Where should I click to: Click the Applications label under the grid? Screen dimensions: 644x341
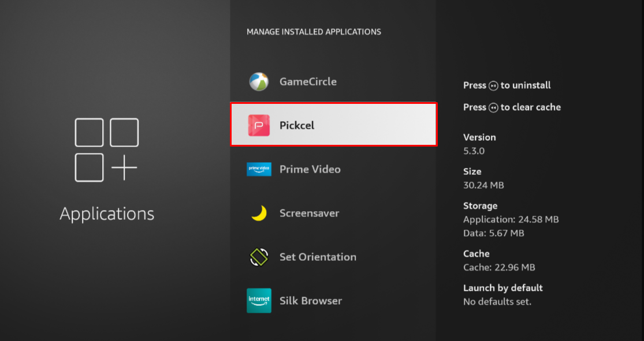tap(107, 214)
